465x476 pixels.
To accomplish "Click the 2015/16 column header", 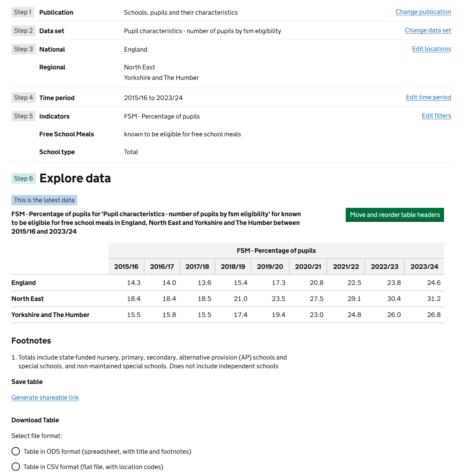I will pyautogui.click(x=126, y=267).
